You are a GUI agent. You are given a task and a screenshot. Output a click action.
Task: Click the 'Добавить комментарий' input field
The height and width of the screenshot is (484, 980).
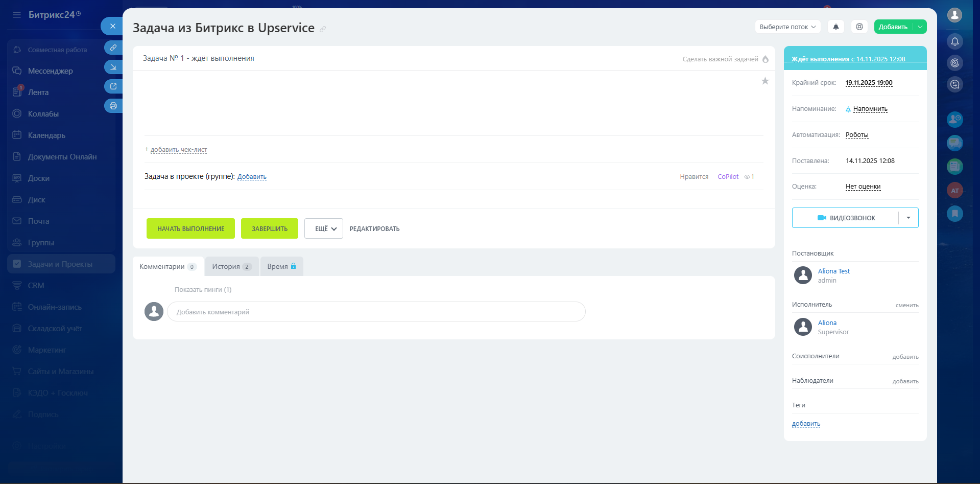pyautogui.click(x=376, y=312)
